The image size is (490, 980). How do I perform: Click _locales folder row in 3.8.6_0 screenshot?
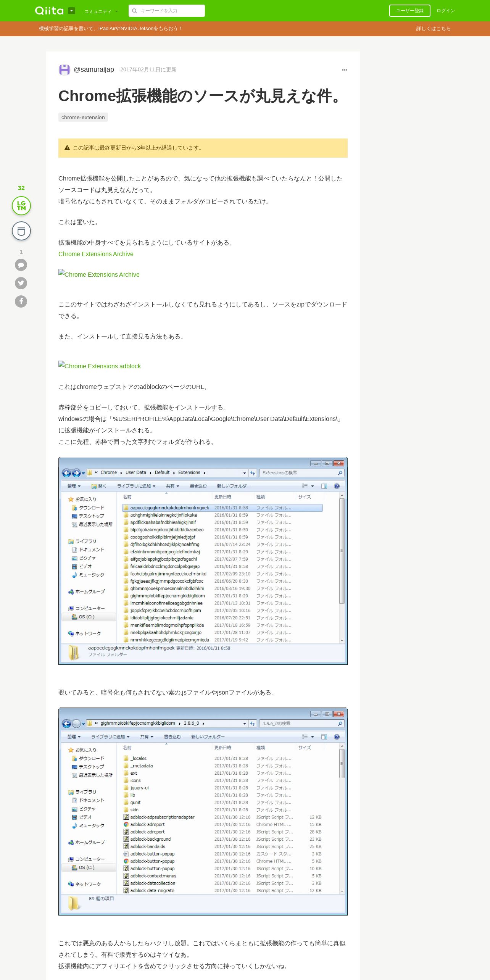(x=222, y=758)
